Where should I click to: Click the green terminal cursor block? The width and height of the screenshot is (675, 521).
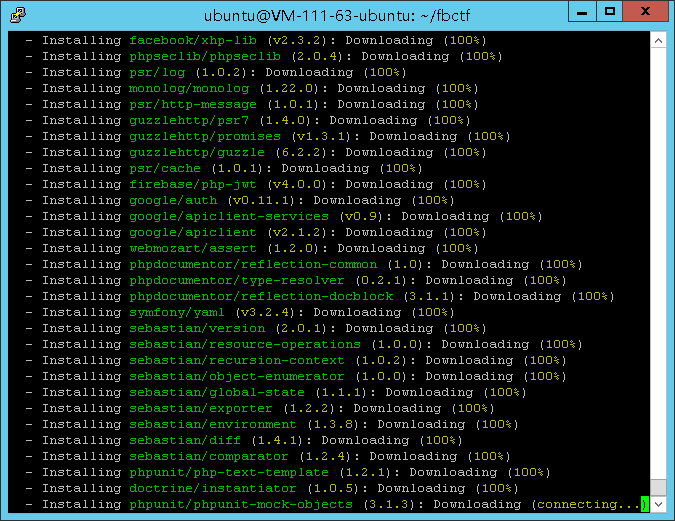[x=645, y=504]
